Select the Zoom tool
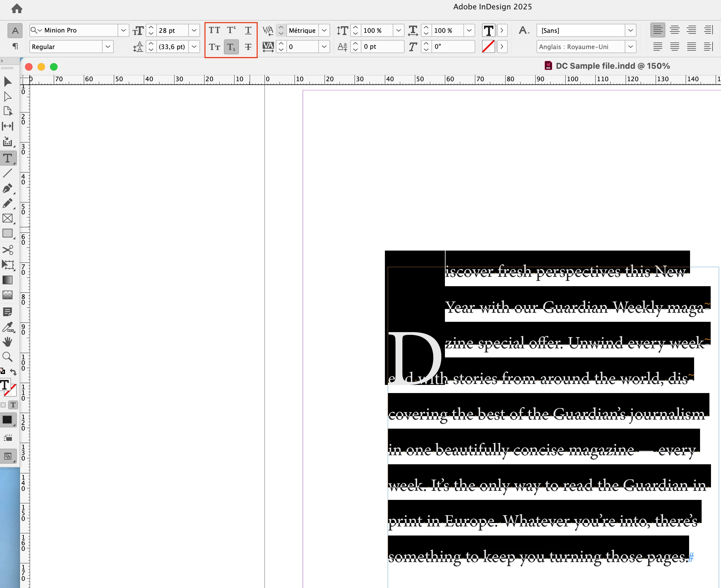The height and width of the screenshot is (588, 721). [8, 357]
